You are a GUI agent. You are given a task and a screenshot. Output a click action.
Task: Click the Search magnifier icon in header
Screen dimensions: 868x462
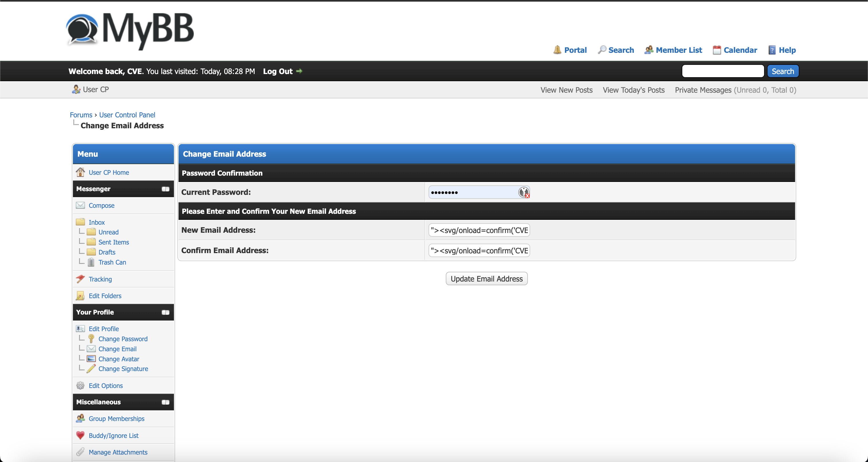pyautogui.click(x=602, y=50)
